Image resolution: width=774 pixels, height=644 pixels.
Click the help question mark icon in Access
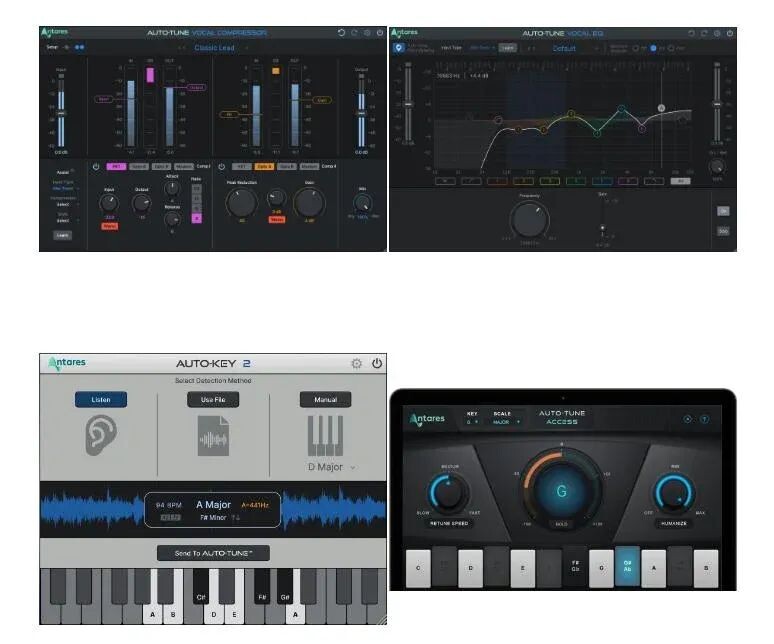pos(704,419)
